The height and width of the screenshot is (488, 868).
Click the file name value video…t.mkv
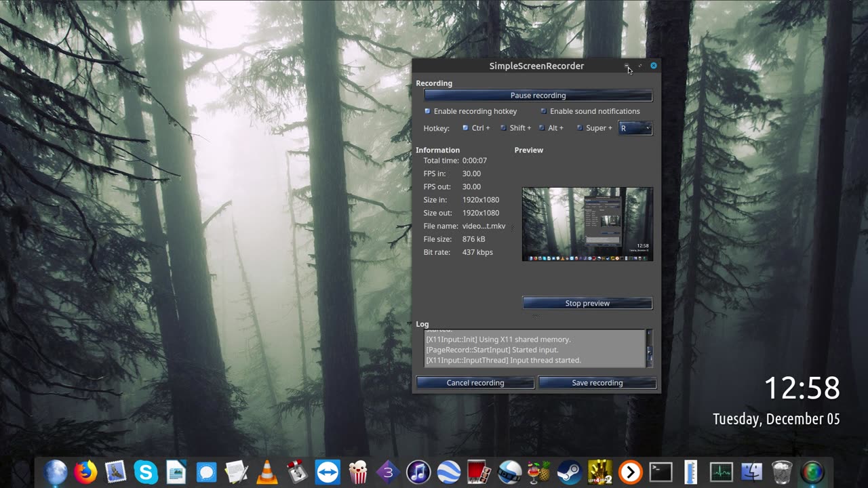[484, 226]
